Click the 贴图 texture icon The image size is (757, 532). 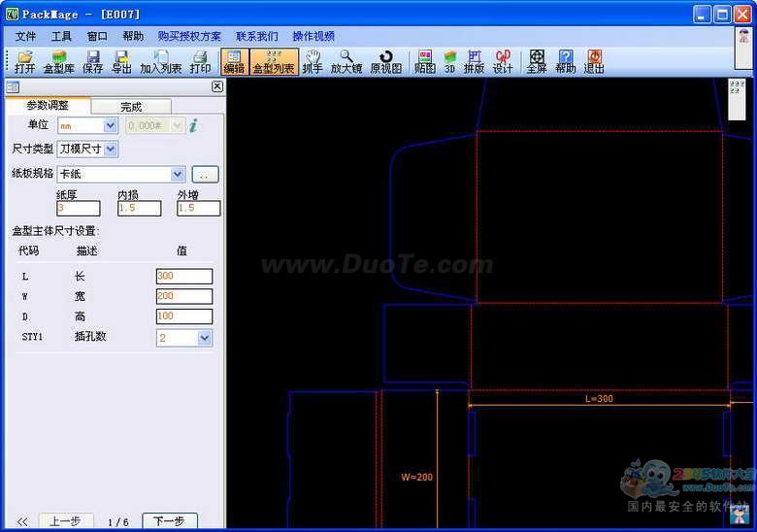coord(425,62)
